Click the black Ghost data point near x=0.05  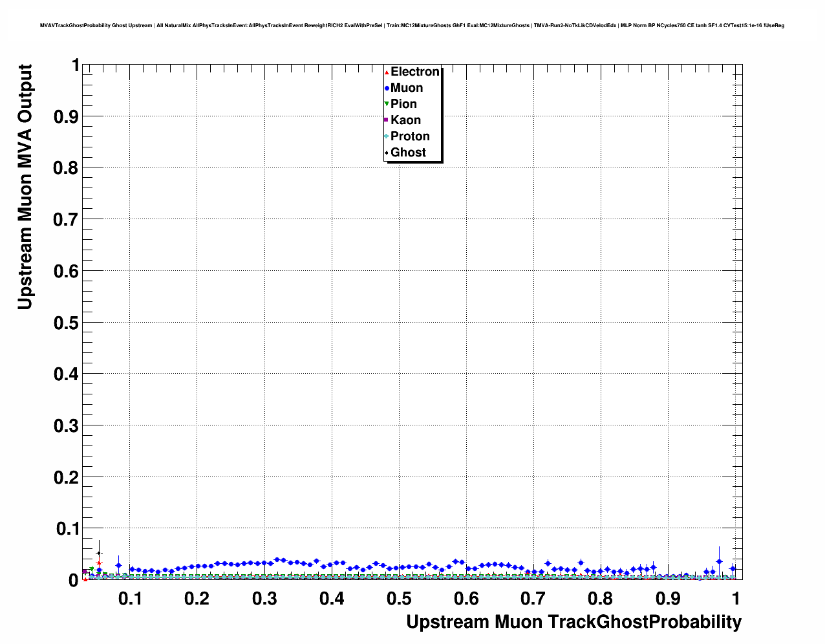[x=99, y=553]
